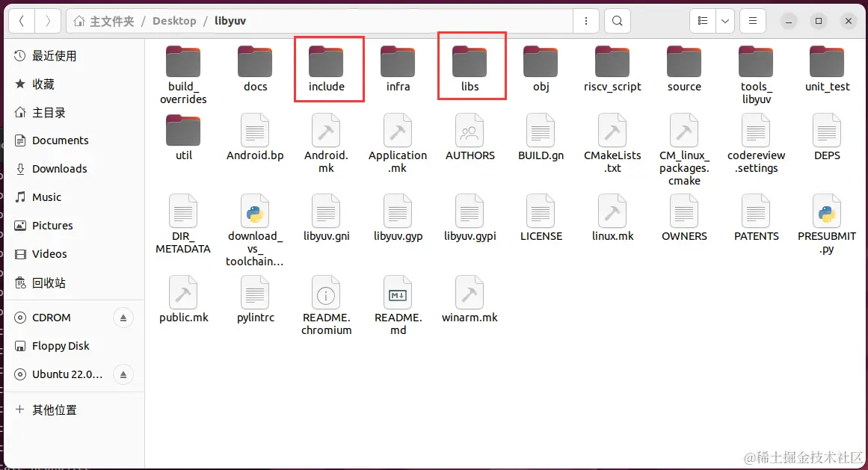Select the PRESUBMIT.py file

[827, 224]
